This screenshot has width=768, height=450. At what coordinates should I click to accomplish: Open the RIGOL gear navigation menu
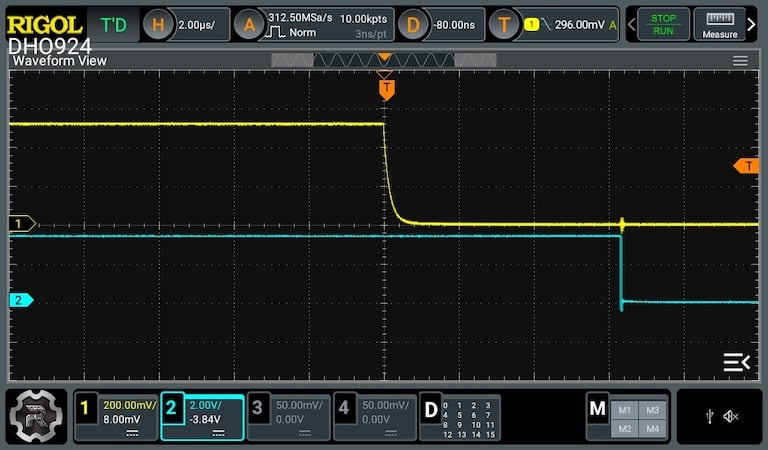pos(36,417)
